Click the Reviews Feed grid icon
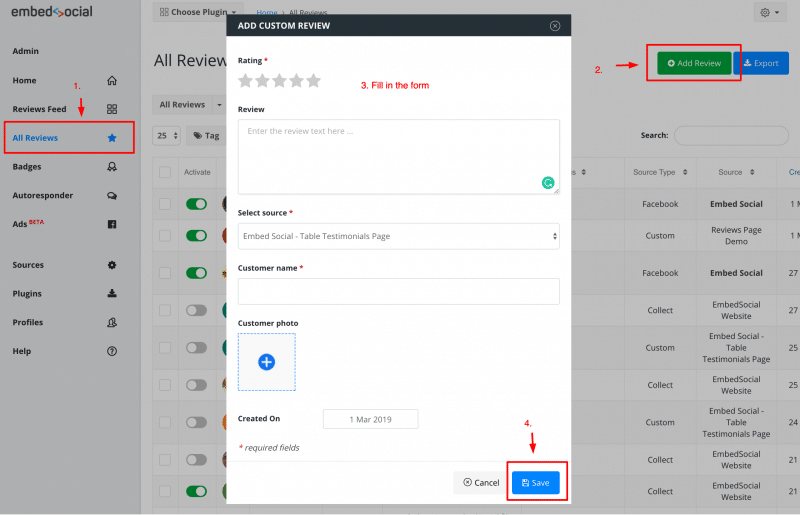800x515 pixels. (x=112, y=109)
